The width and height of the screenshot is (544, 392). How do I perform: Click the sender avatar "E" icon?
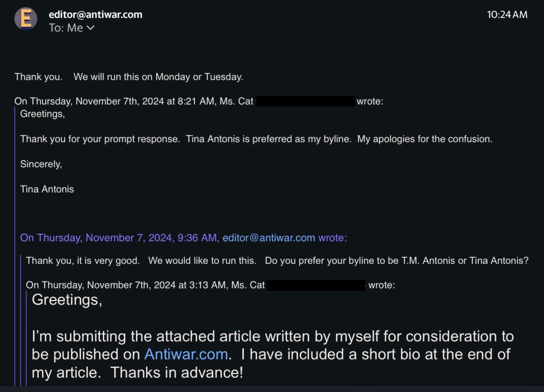(x=25, y=19)
